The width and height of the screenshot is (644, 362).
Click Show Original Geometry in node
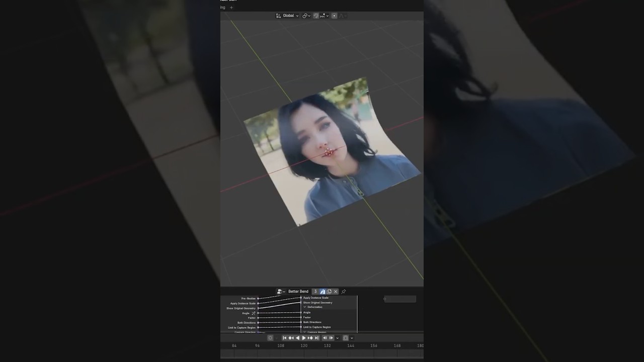pos(317,303)
